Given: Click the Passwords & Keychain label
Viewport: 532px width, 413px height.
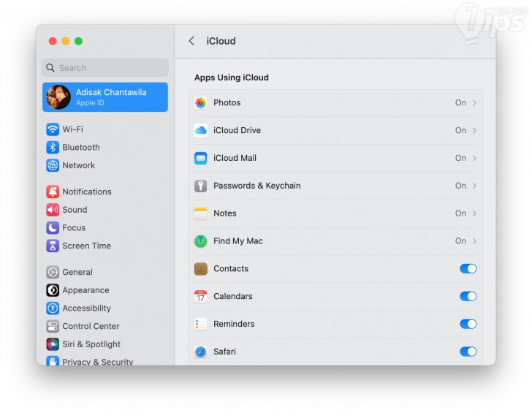Looking at the screenshot, I should click(x=256, y=186).
